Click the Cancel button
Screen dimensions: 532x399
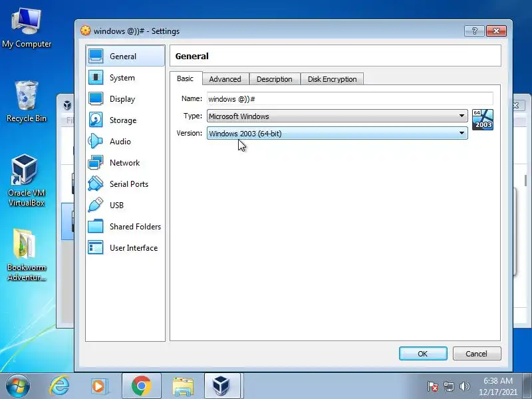[477, 354]
